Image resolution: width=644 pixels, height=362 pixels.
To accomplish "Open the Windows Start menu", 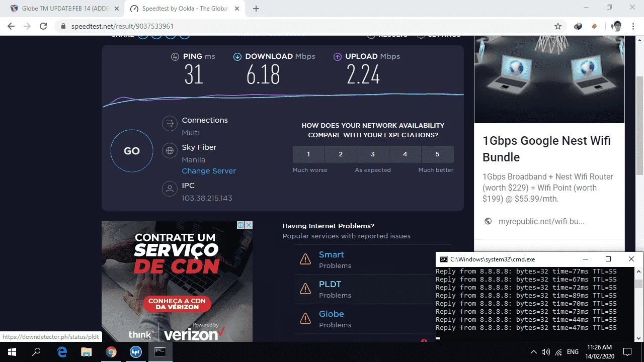I will [x=12, y=352].
